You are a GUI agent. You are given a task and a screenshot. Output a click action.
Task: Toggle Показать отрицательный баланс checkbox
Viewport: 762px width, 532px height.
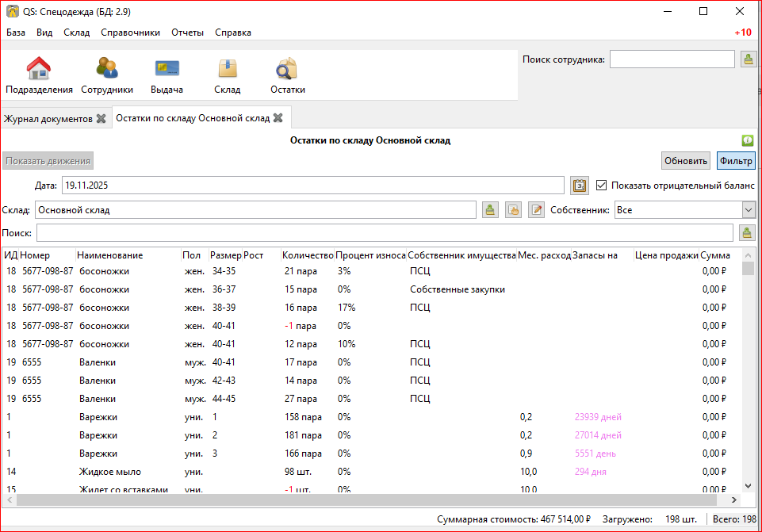coord(601,185)
